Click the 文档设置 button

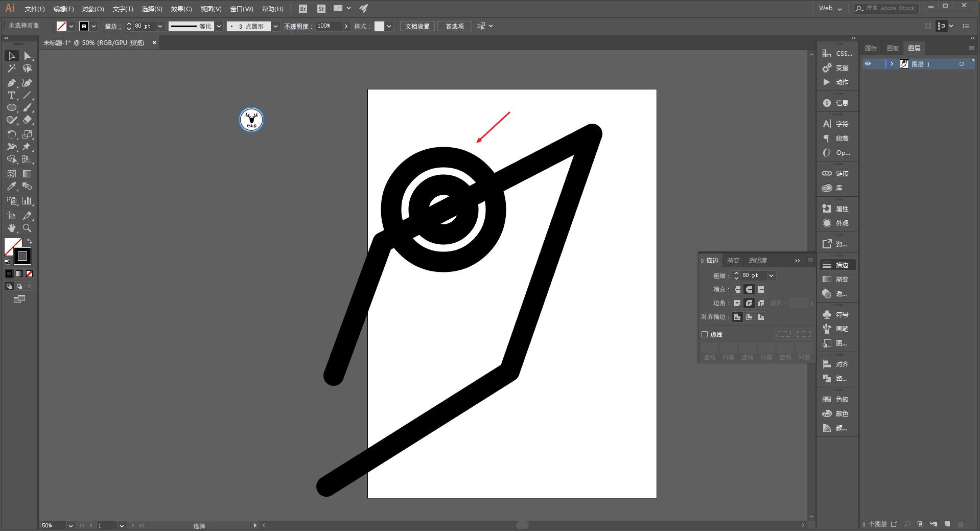tap(417, 26)
